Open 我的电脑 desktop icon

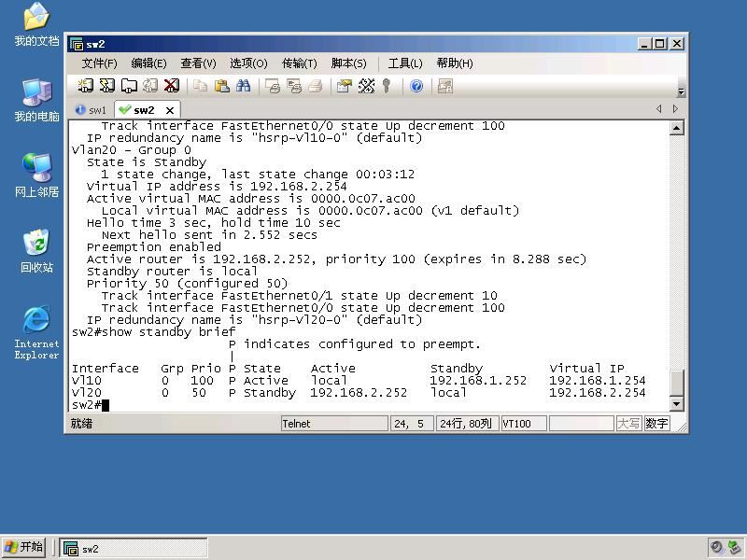tap(36, 101)
